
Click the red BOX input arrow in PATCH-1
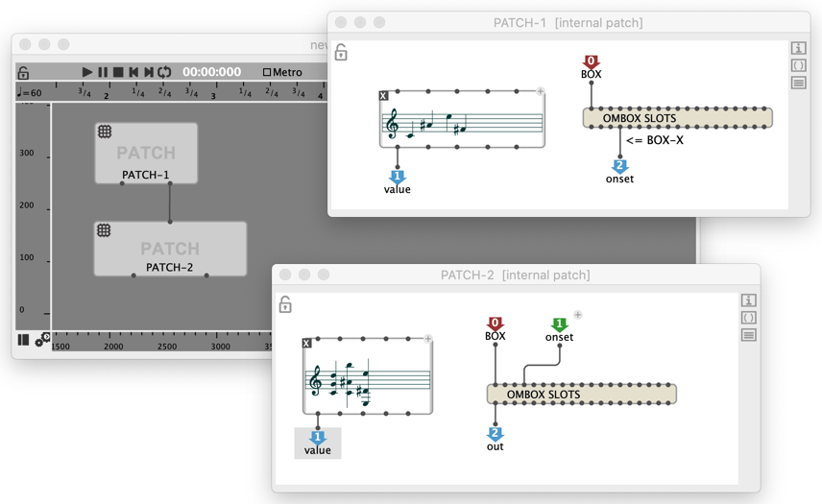coord(591,61)
